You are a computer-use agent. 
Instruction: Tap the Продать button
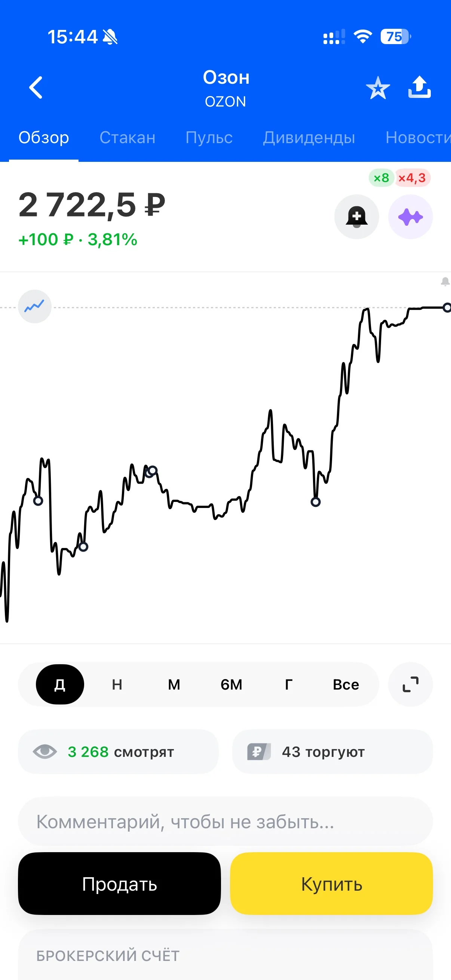click(x=120, y=883)
